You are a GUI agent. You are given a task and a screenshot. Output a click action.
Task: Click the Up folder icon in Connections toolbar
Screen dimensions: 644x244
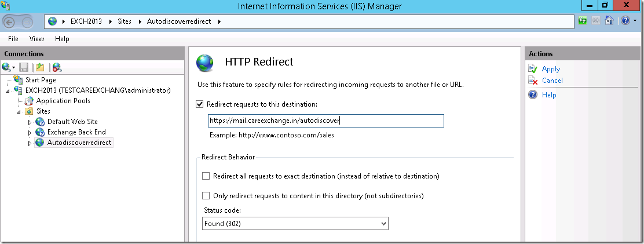point(40,67)
